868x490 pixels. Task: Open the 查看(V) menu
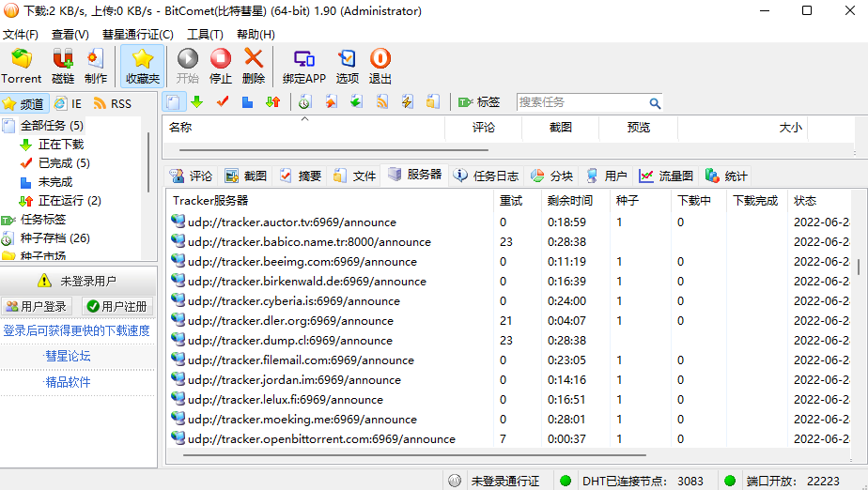[x=70, y=35]
